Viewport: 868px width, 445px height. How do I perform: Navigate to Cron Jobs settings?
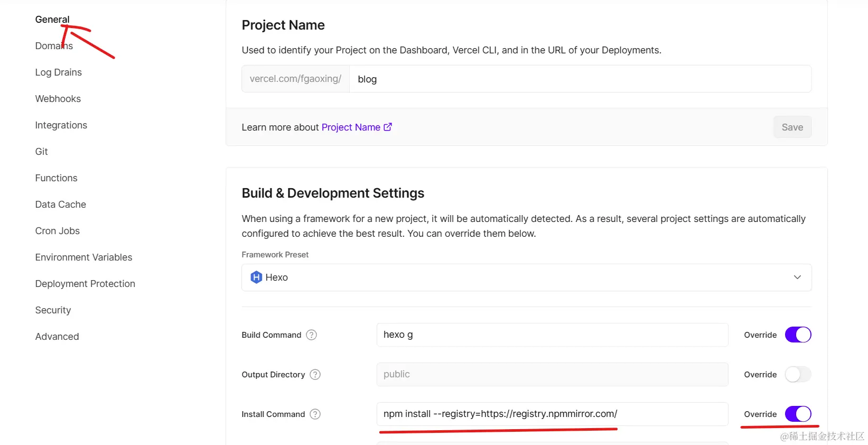pos(58,231)
